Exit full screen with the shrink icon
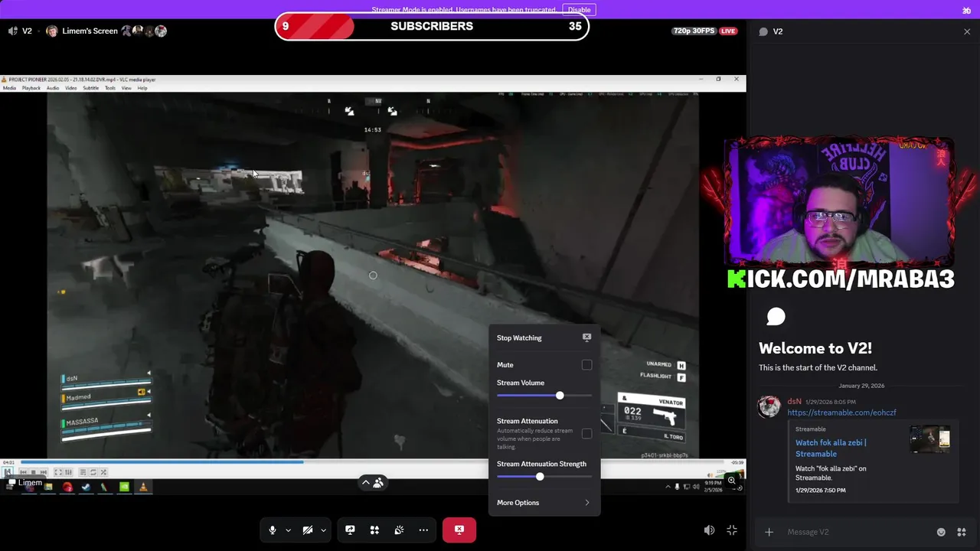The width and height of the screenshot is (980, 551). pos(732,530)
